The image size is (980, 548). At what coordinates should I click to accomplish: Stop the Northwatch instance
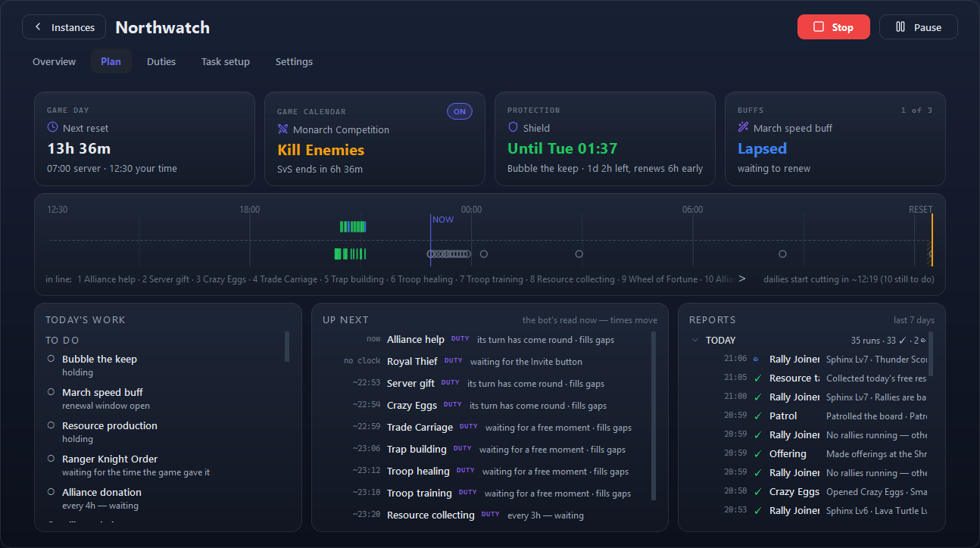tap(834, 27)
